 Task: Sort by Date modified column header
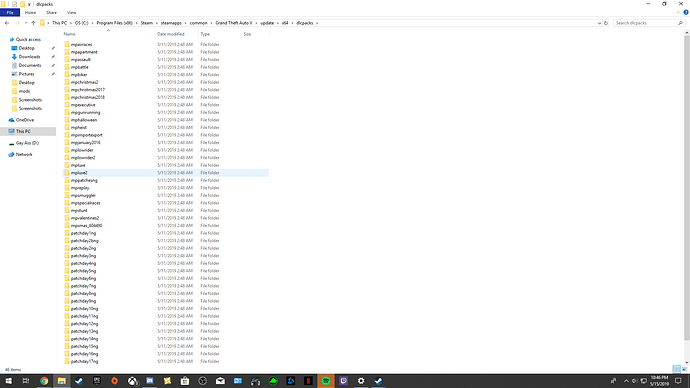171,34
